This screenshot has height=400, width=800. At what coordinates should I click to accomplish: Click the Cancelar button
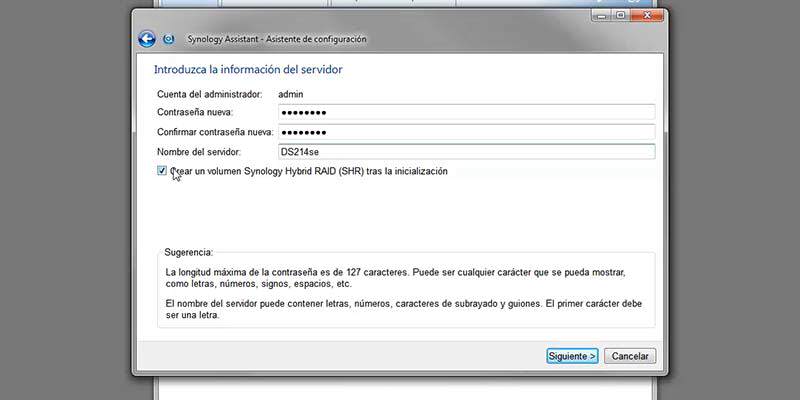[630, 356]
